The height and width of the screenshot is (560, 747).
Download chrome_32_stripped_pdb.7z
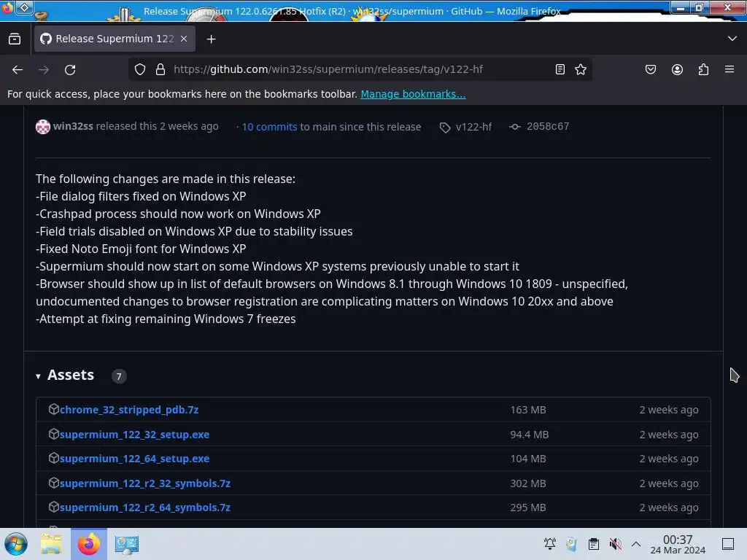(129, 410)
